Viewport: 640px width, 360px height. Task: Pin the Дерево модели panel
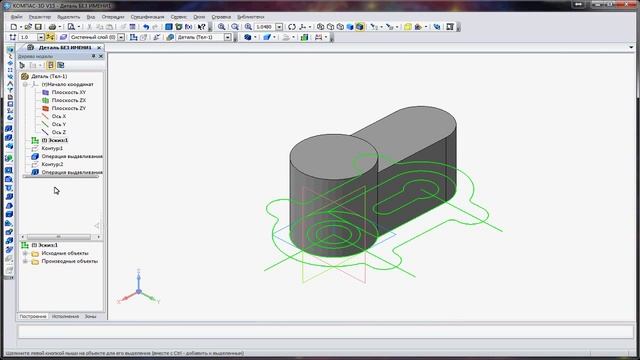[x=93, y=56]
